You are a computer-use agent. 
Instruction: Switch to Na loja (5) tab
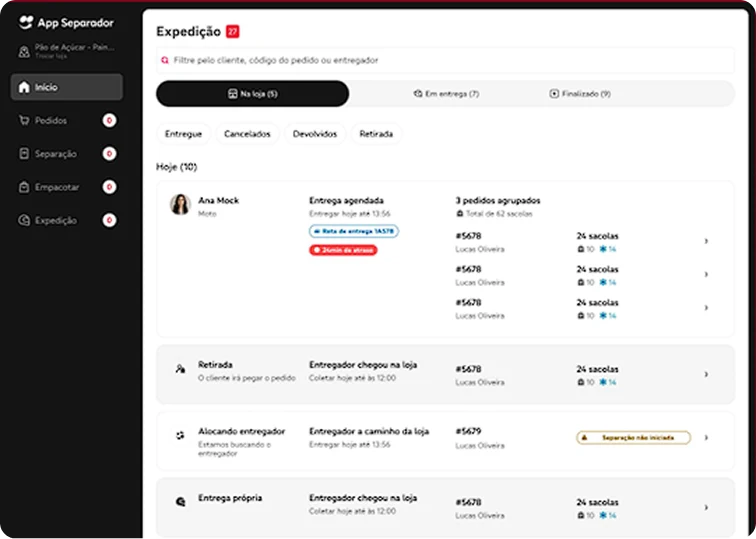(x=253, y=94)
